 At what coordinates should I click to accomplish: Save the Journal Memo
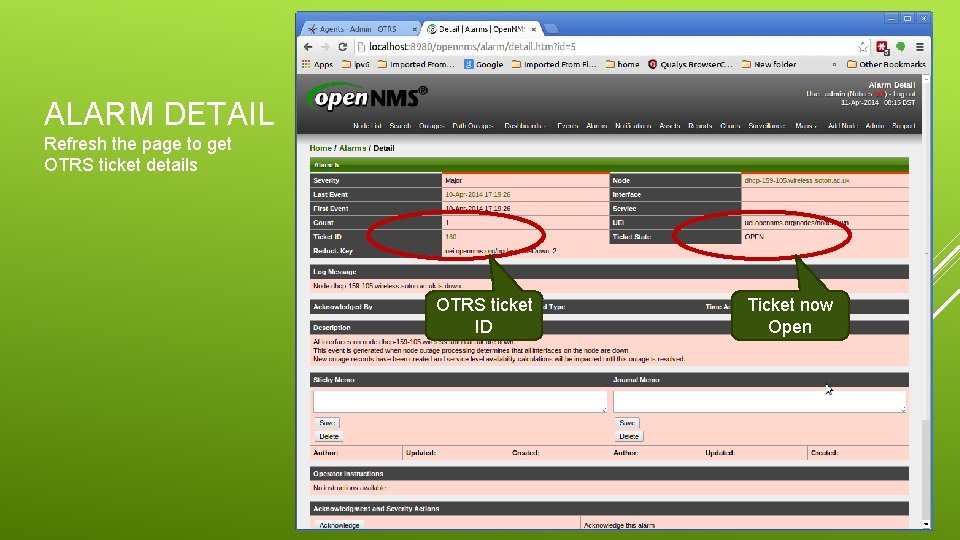click(x=627, y=423)
